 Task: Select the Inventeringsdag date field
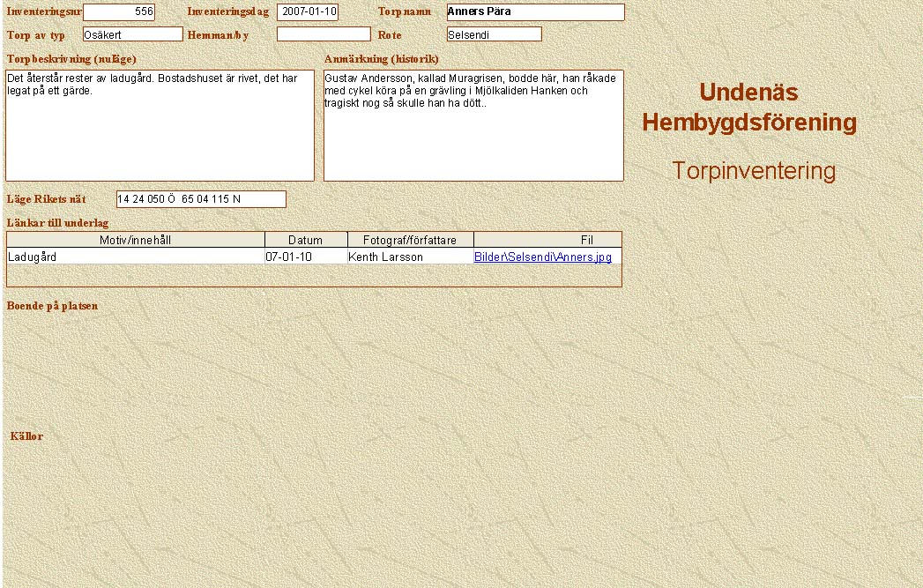point(308,12)
